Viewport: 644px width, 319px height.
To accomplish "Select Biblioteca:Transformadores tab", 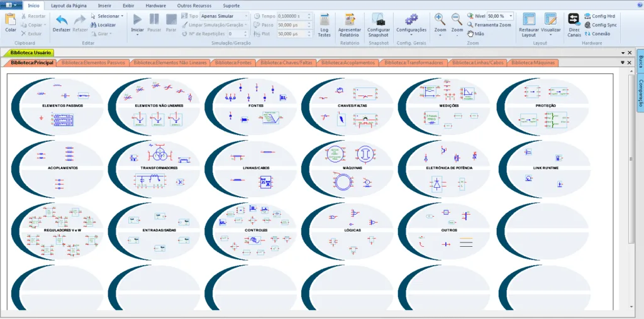I will point(414,63).
